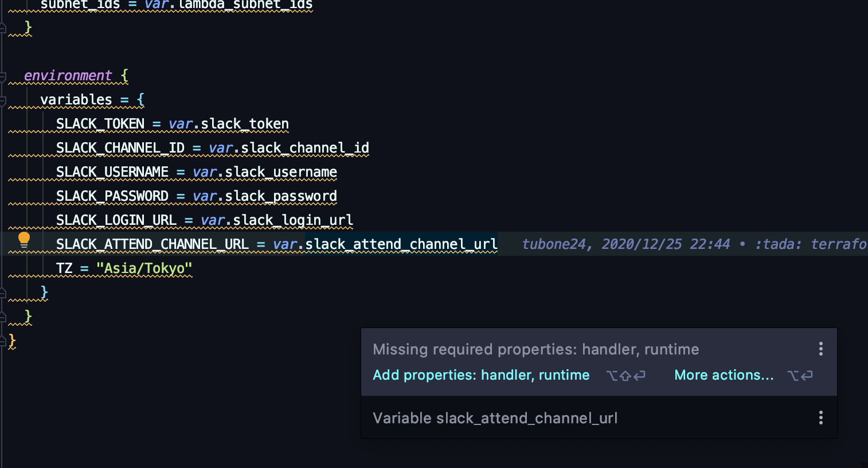Apply the Add properties: handler, runtime quick fix
868x468 pixels.
coord(481,375)
